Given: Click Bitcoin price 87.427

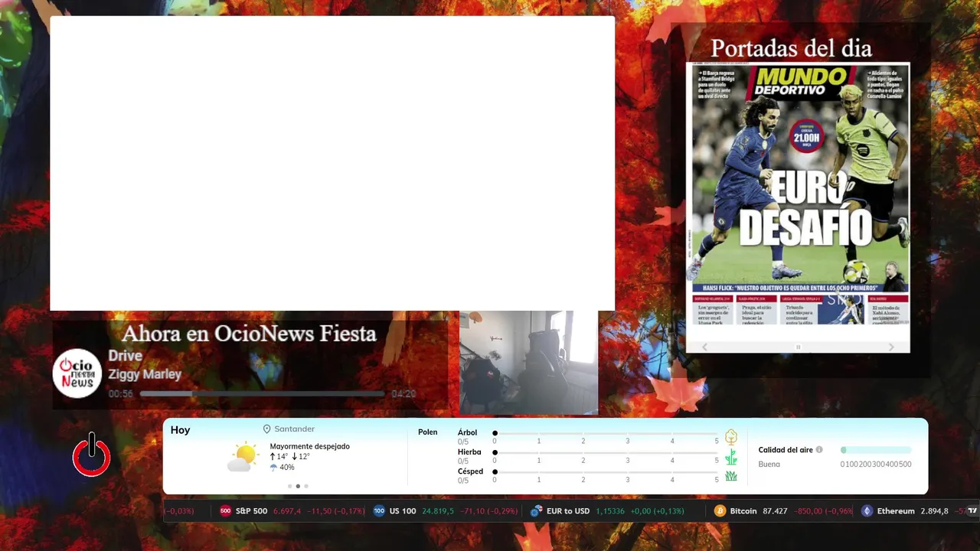Looking at the screenshot, I should click(775, 510).
